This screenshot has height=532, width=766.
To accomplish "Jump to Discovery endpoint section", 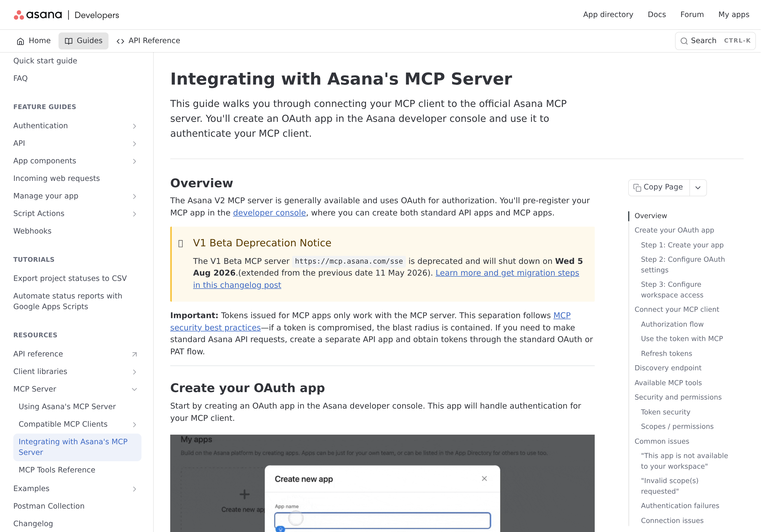I will tap(668, 368).
